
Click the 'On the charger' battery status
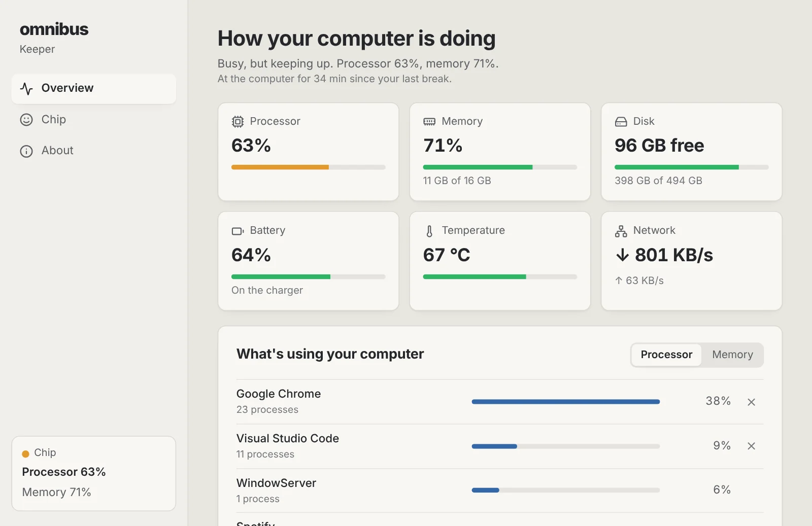[x=267, y=290]
